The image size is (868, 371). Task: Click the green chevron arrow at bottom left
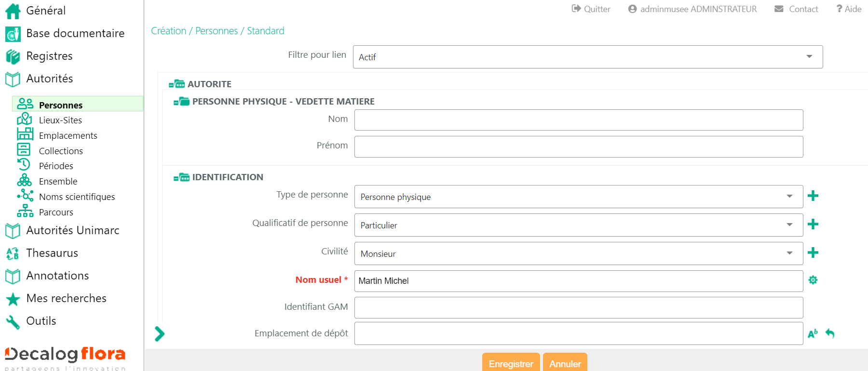coord(160,333)
